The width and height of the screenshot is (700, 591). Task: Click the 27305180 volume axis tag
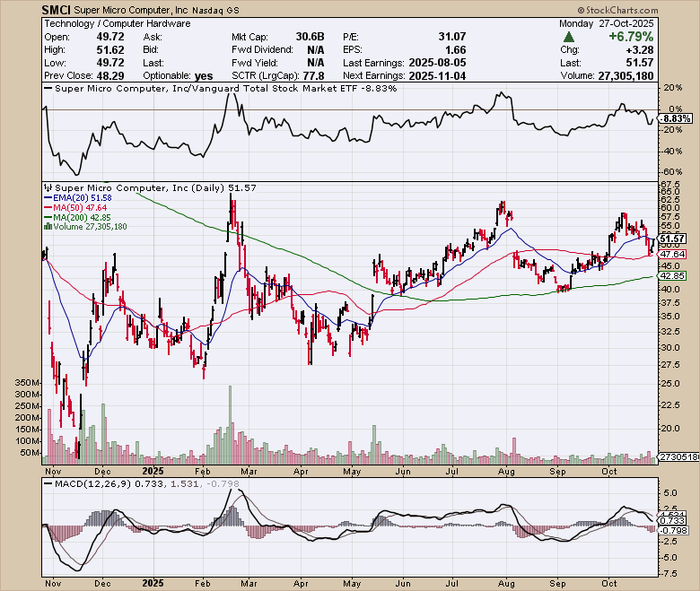(x=679, y=457)
